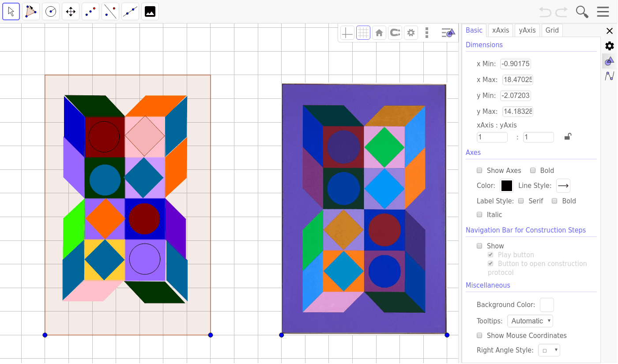Open point capturing magnet options
Viewport: 618px width, 364px height.
pos(395,33)
